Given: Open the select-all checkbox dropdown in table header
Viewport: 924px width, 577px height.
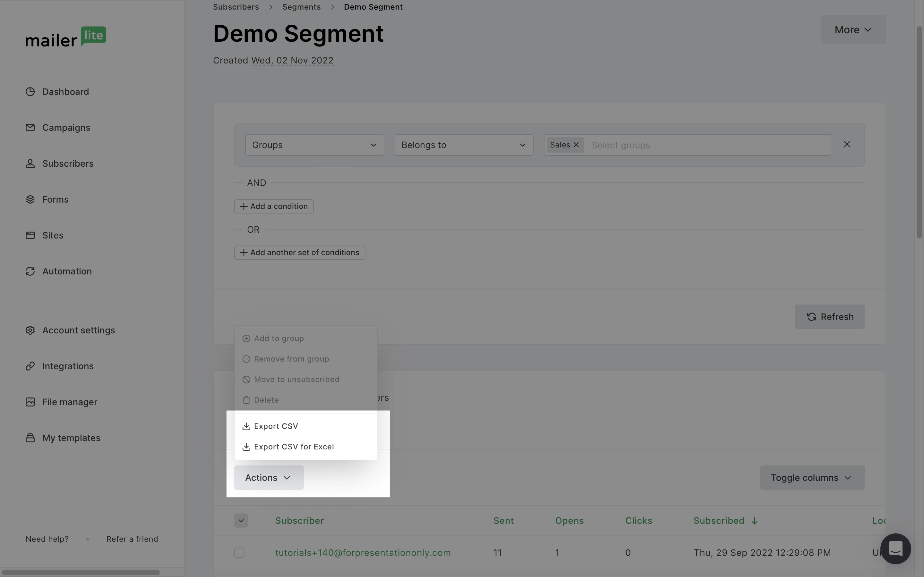Looking at the screenshot, I should 241,521.
